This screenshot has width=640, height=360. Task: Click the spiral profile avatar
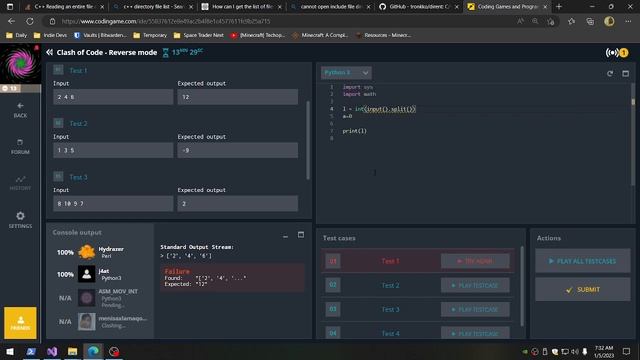pos(20,64)
